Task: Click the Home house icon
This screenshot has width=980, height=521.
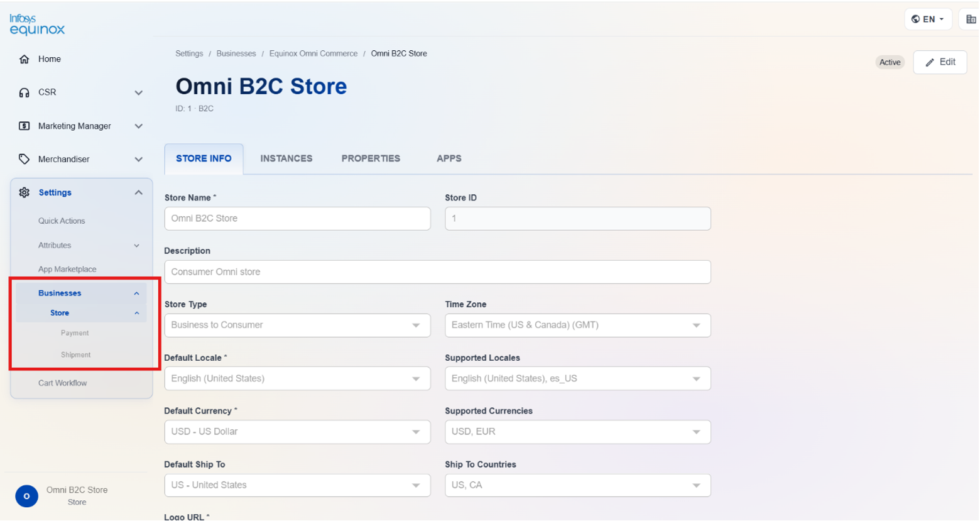Action: 24,59
